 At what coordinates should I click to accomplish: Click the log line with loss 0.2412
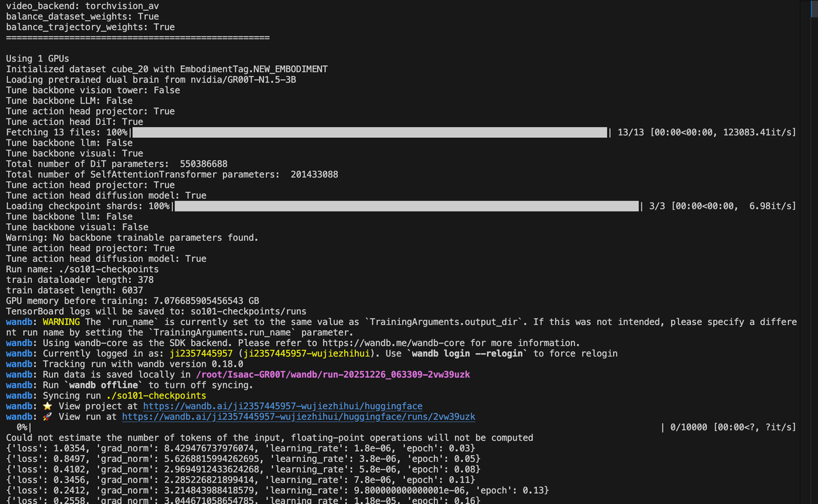[277, 491]
